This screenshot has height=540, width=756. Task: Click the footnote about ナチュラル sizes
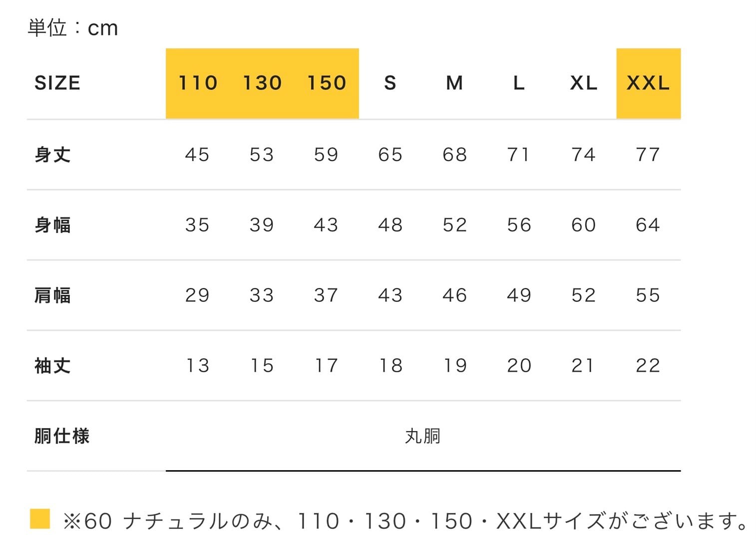(x=405, y=521)
